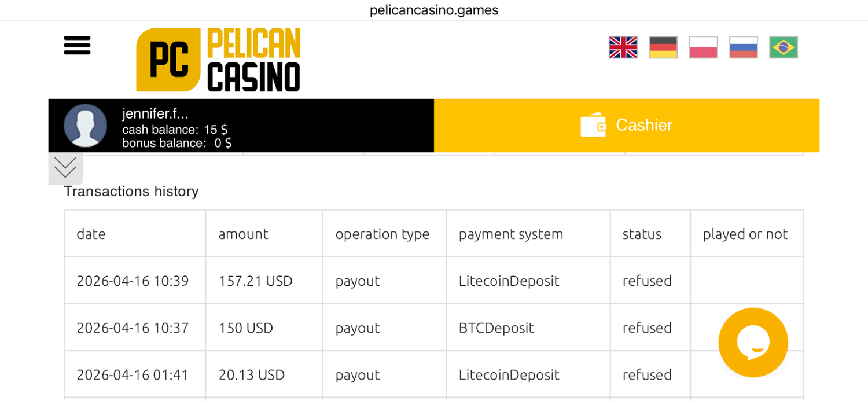The image size is (868, 401).
Task: Select the Brazilian flag language
Action: click(784, 47)
